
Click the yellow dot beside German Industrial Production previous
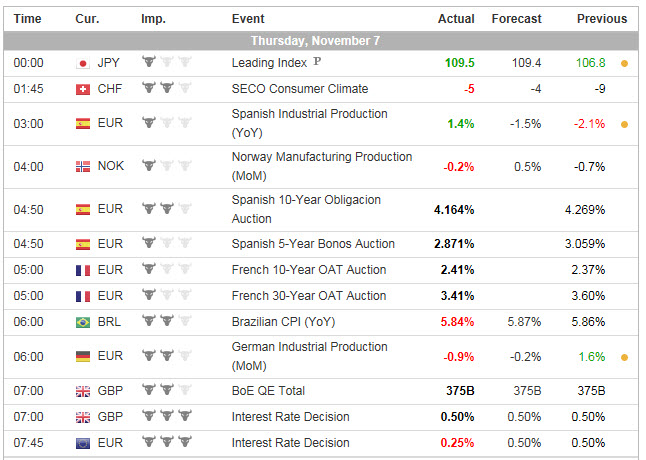pos(625,356)
